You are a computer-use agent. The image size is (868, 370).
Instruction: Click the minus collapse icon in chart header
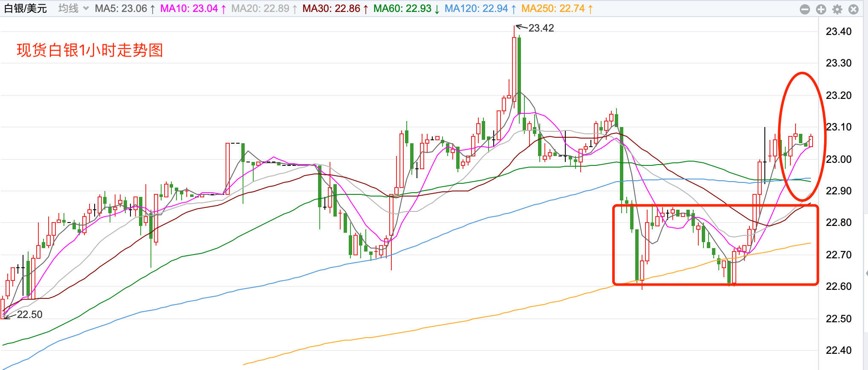[x=805, y=9]
